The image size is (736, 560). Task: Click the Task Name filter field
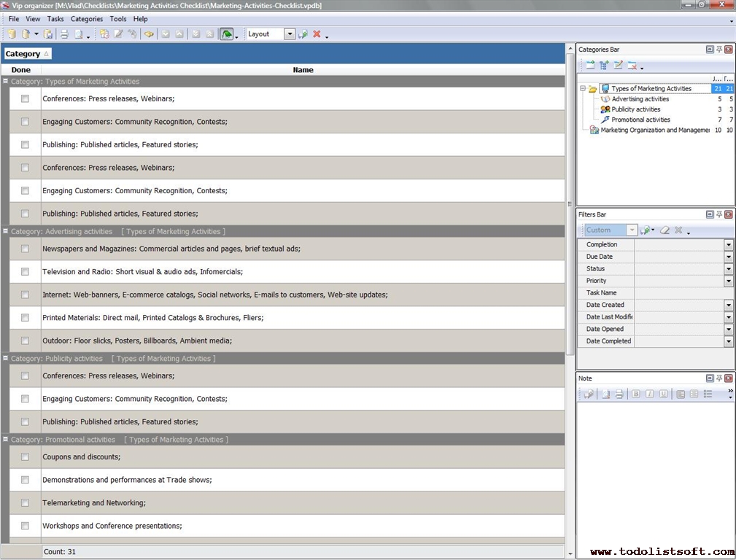click(x=683, y=293)
